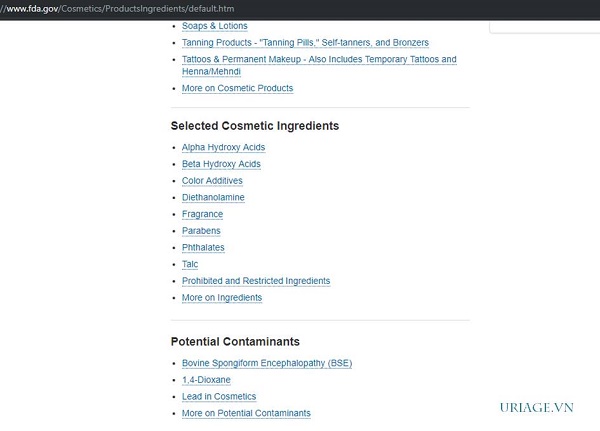Click More on Potential Contaminants
Image resolution: width=600 pixels, height=431 pixels.
pos(246,413)
